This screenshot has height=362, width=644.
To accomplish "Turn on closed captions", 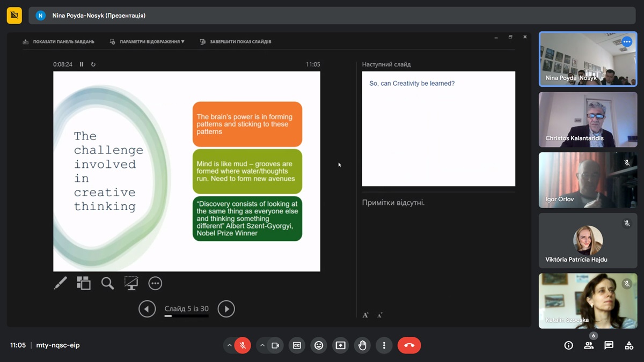I will (x=297, y=345).
